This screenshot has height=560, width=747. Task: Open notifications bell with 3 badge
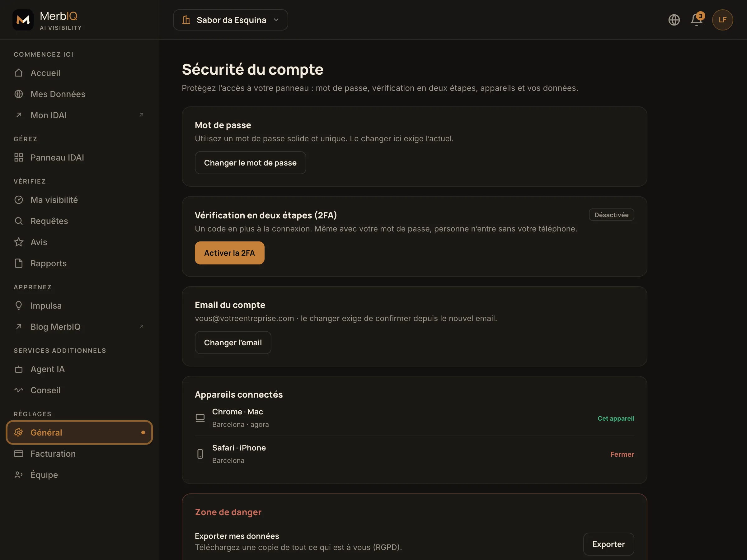click(697, 19)
